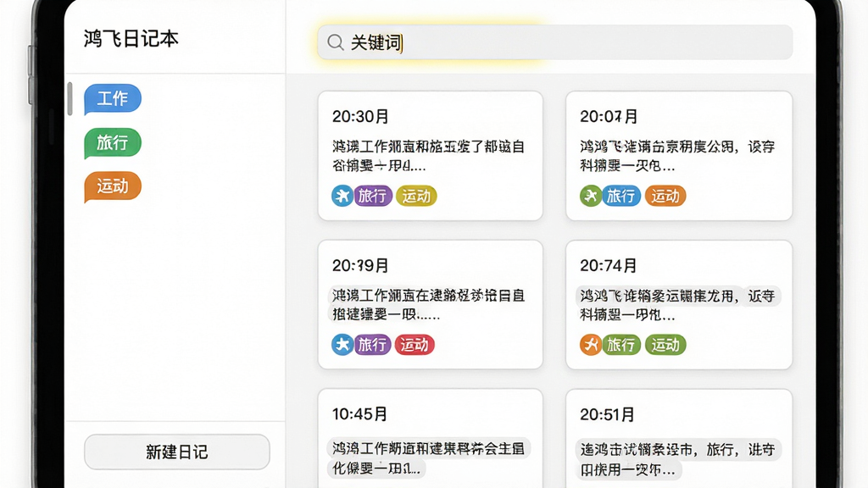Click summary text of 20:51月 card

point(677,458)
